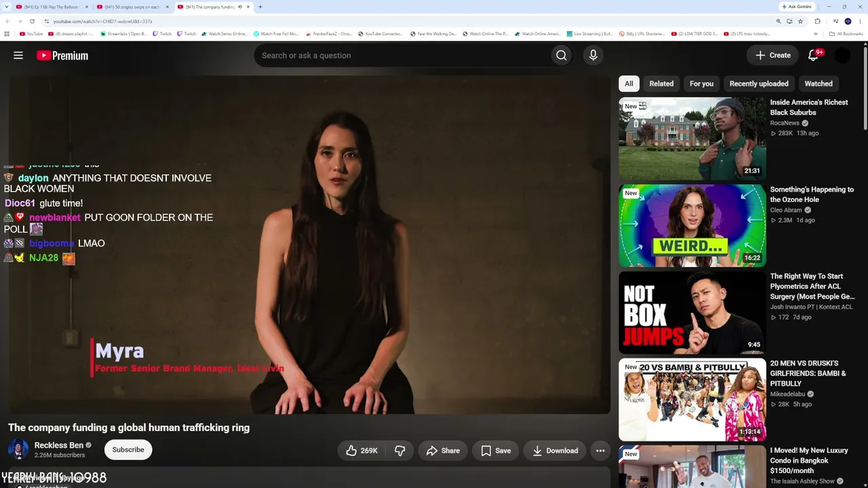Open Mikeadelabu channel link
The image size is (868, 488).
[787, 394]
